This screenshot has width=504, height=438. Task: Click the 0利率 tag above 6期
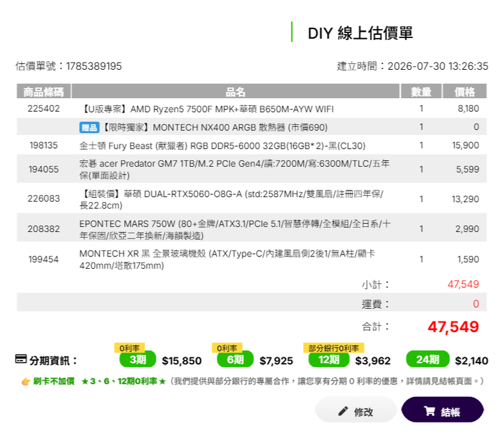pyautogui.click(x=227, y=348)
